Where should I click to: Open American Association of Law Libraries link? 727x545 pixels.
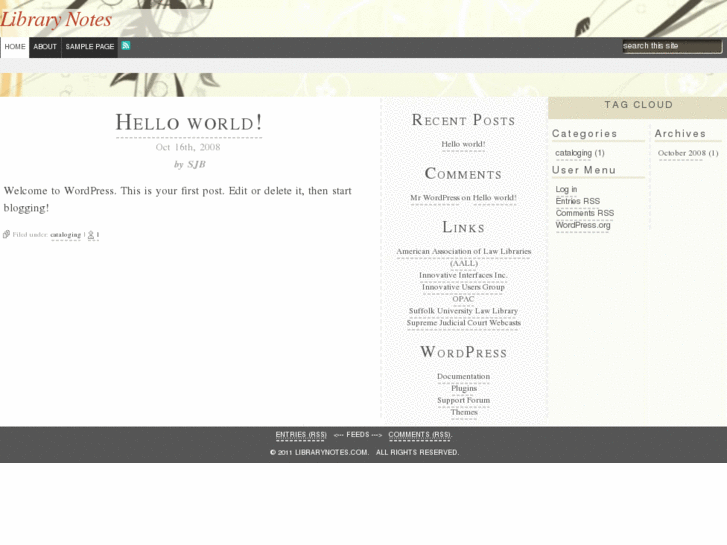point(464,257)
